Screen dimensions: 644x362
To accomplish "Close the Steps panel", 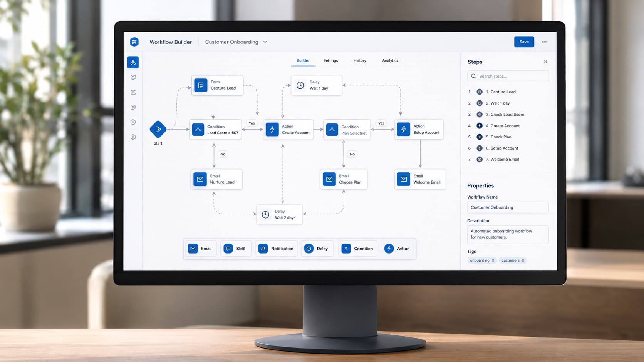I will coord(545,62).
